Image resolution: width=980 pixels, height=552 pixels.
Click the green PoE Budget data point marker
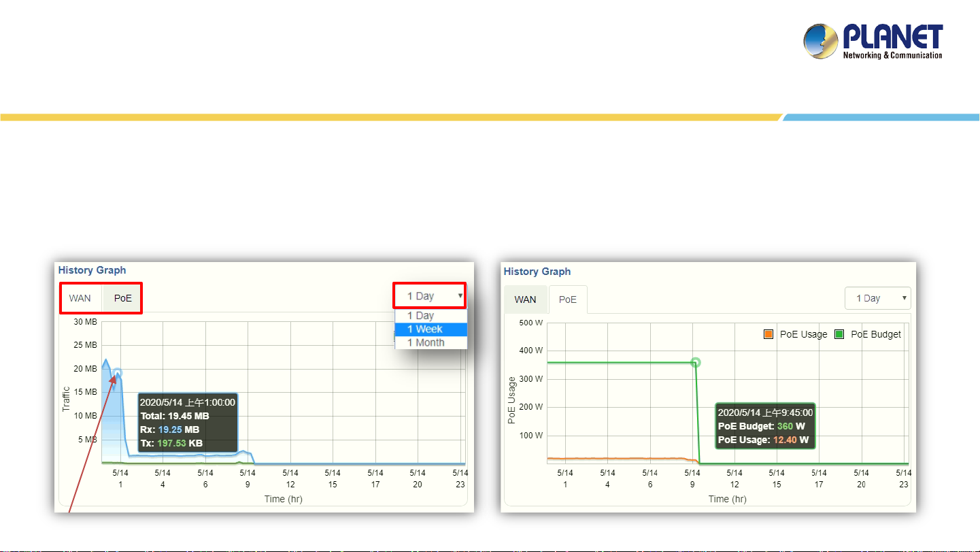695,363
